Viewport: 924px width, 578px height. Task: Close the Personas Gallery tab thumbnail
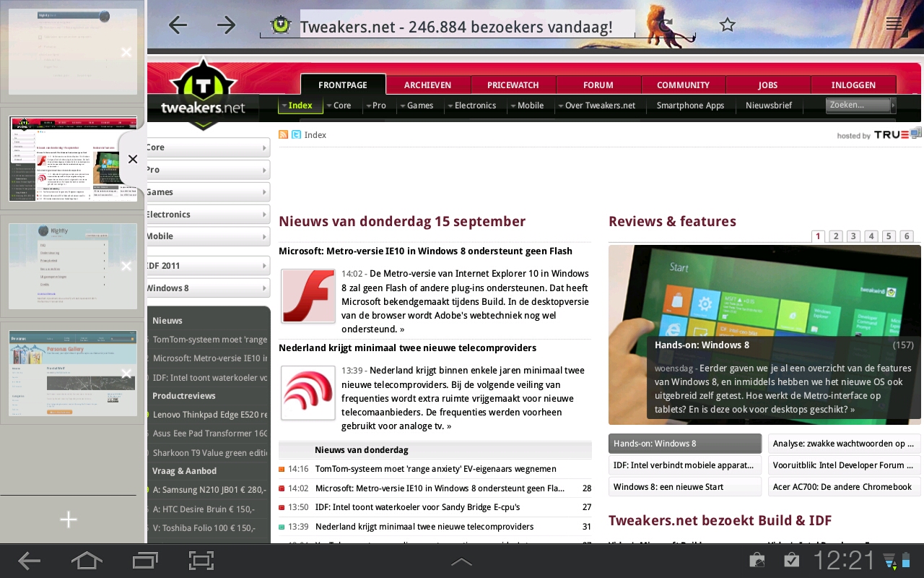coord(126,374)
